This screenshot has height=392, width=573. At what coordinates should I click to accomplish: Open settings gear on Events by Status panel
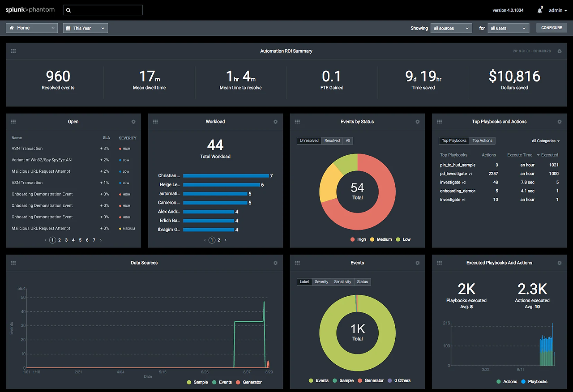417,121
